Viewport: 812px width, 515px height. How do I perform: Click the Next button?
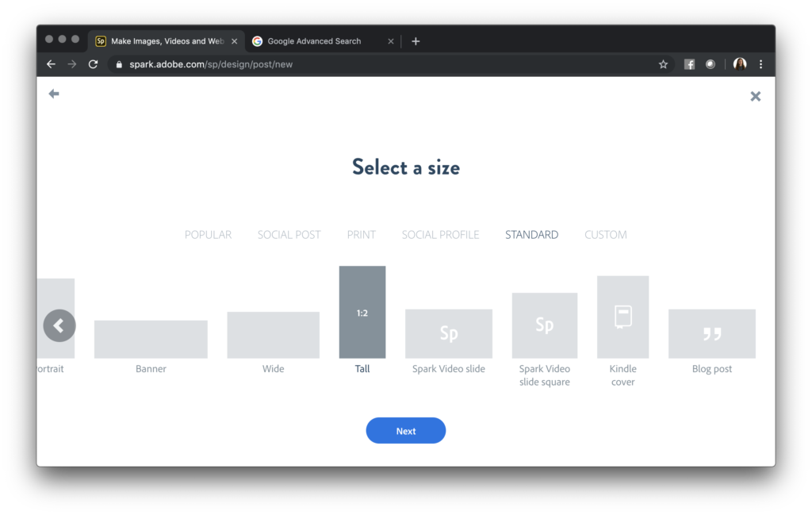[x=405, y=430]
